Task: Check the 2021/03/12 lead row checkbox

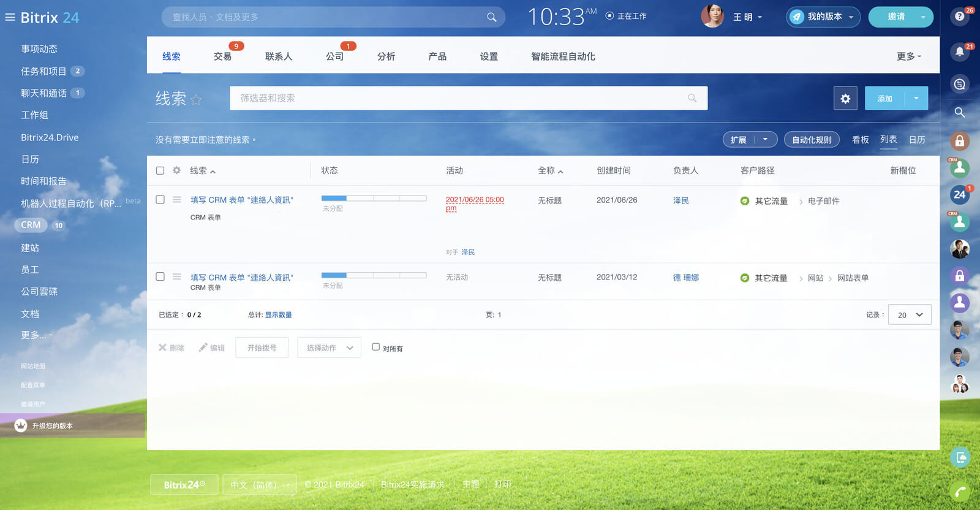Action: [x=160, y=276]
